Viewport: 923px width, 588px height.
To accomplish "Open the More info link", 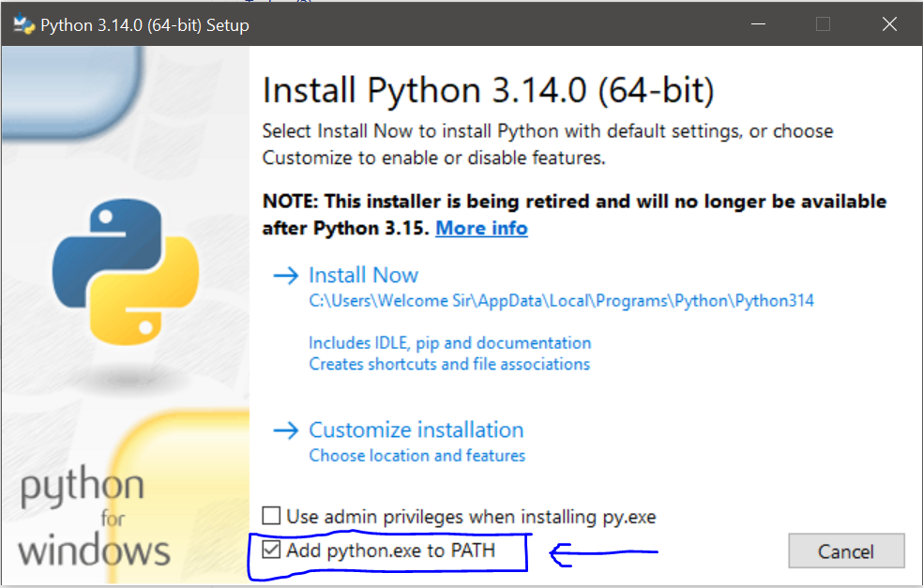I will pyautogui.click(x=481, y=228).
